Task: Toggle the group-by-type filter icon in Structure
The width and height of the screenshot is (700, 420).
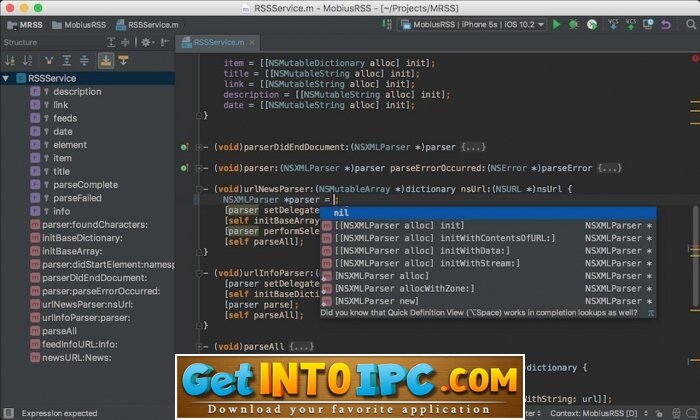Action: (49, 61)
